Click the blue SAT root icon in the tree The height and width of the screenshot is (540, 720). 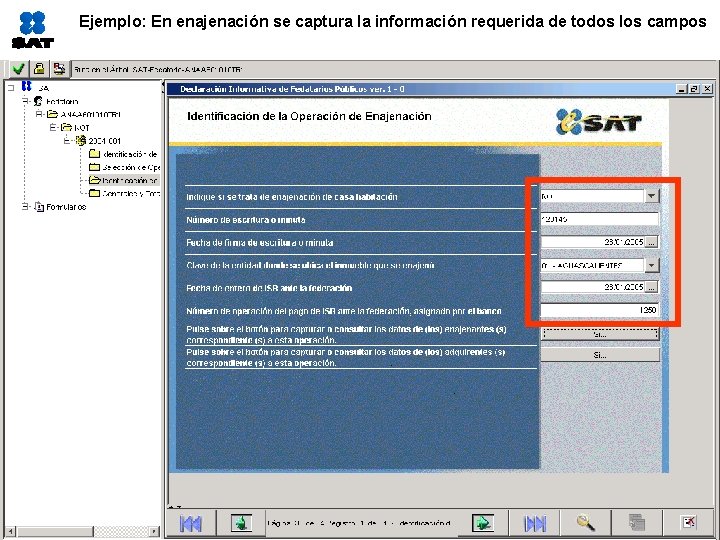pos(27,86)
